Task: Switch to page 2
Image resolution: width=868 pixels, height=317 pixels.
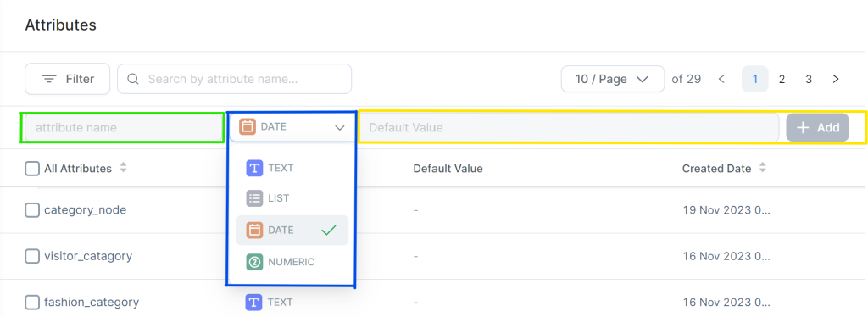Action: click(x=782, y=79)
